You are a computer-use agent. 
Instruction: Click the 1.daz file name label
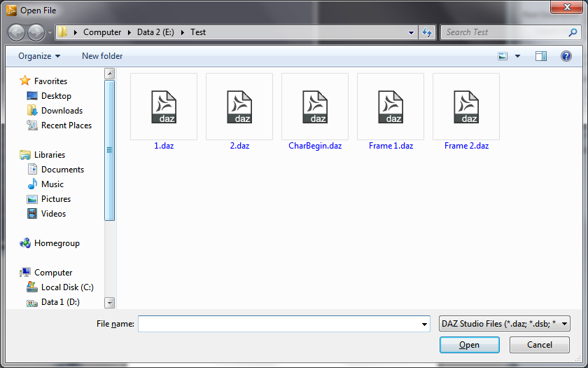(x=164, y=146)
